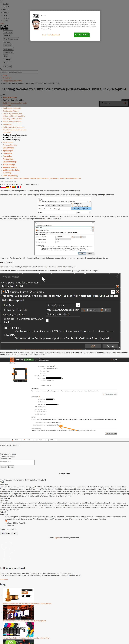
Task: Switch language to Čeština
Action: pyautogui.click(x=5, y=4)
